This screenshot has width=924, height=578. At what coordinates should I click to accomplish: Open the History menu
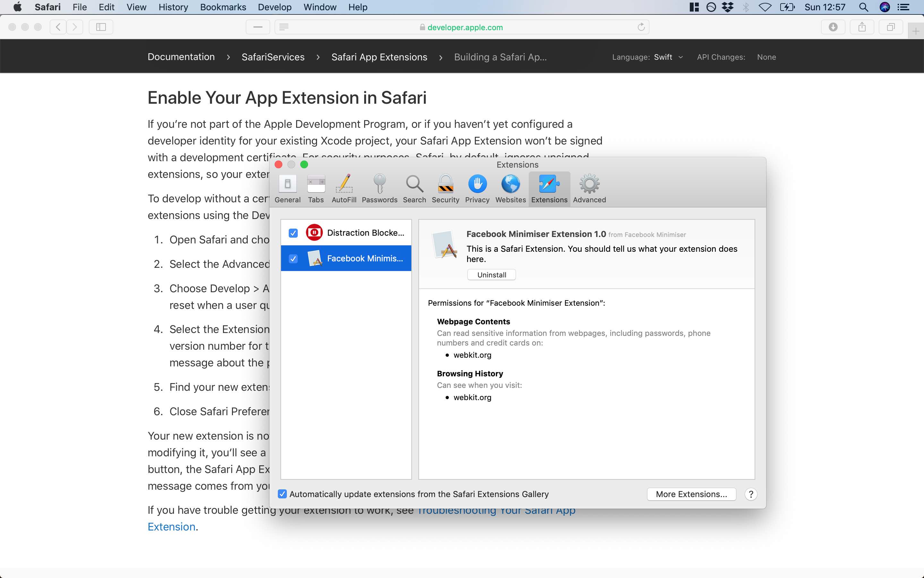173,7
